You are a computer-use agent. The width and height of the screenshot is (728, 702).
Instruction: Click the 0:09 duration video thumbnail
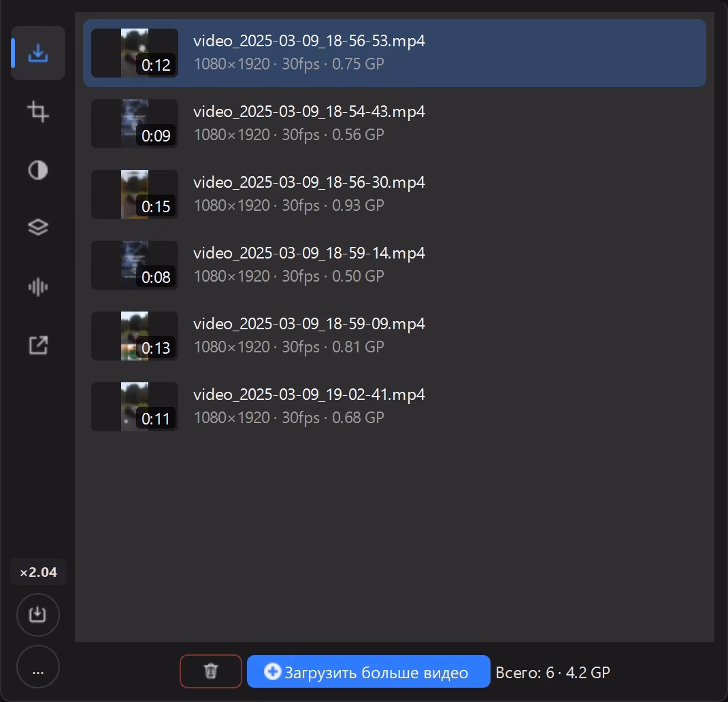click(x=135, y=124)
